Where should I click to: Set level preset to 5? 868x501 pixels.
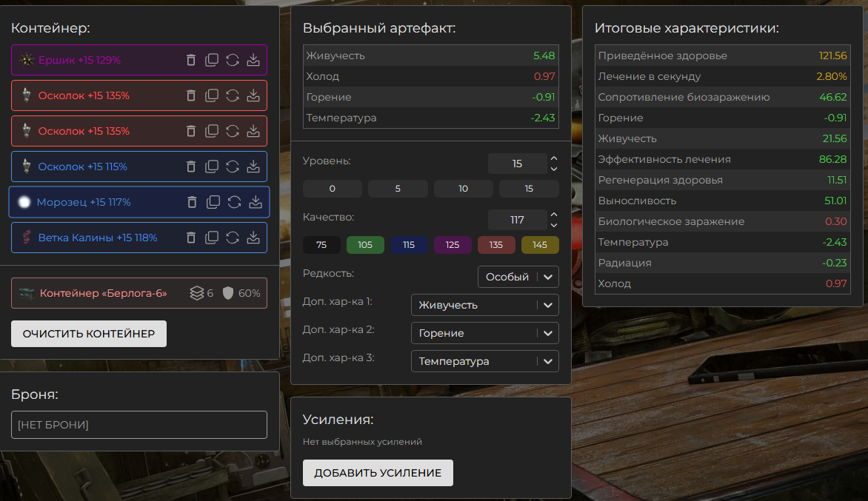coord(398,189)
